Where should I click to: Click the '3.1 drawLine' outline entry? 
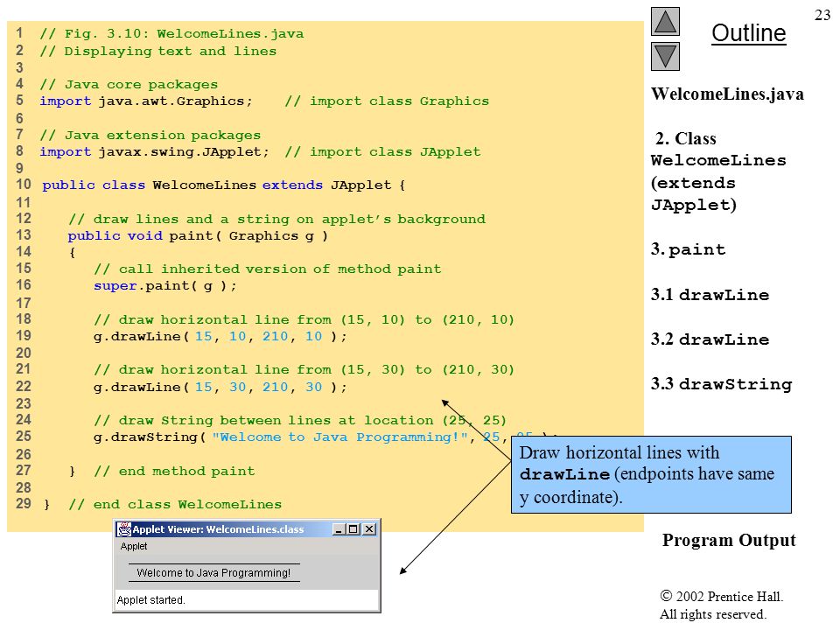(710, 295)
